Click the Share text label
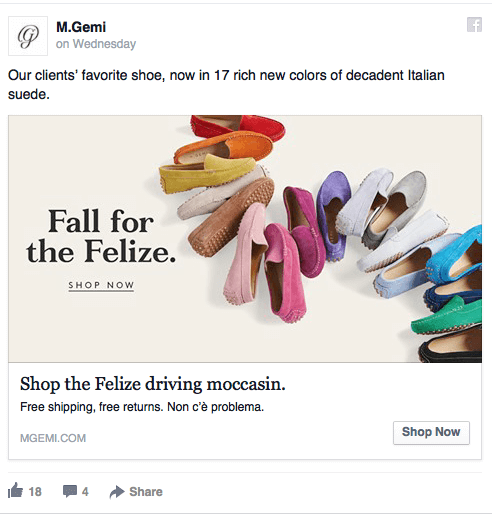Image resolution: width=492 pixels, height=516 pixels. [146, 492]
